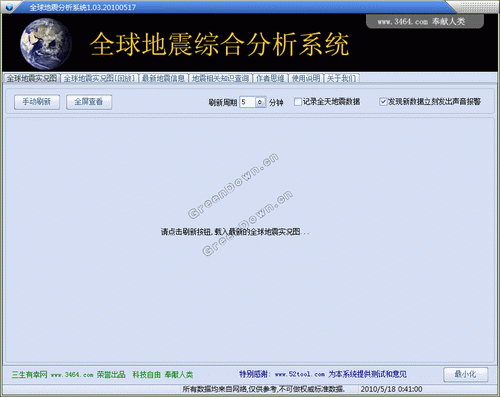Screen dimensions: 500x397
Task: Click the app globe icon in title bar
Action: tap(8, 7)
